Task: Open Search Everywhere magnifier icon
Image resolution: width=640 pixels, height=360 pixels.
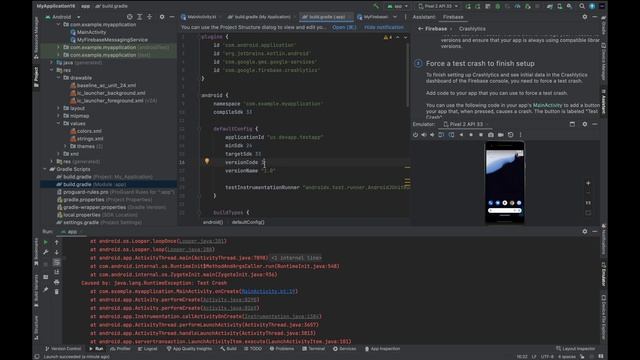Action: point(582,6)
